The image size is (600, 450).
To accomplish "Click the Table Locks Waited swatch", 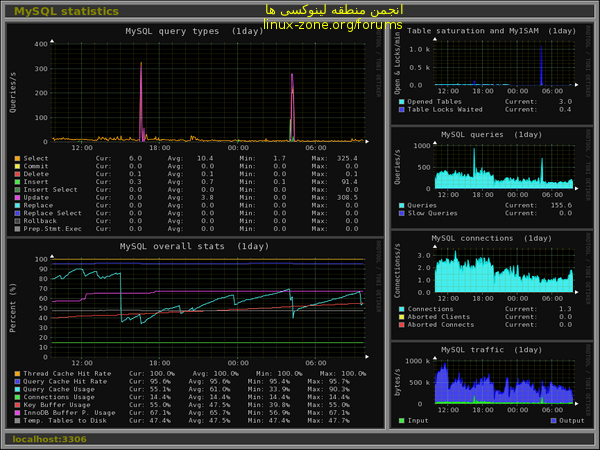I will (x=401, y=109).
